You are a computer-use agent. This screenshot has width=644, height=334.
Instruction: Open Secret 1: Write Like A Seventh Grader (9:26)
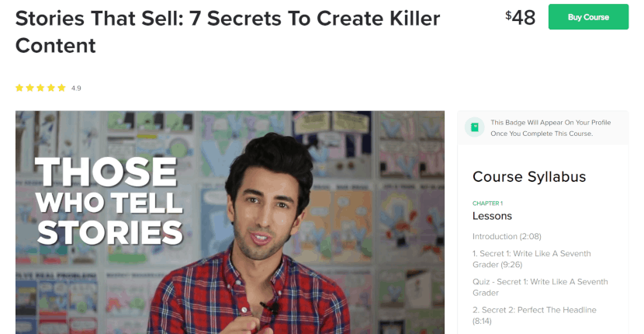[531, 259]
